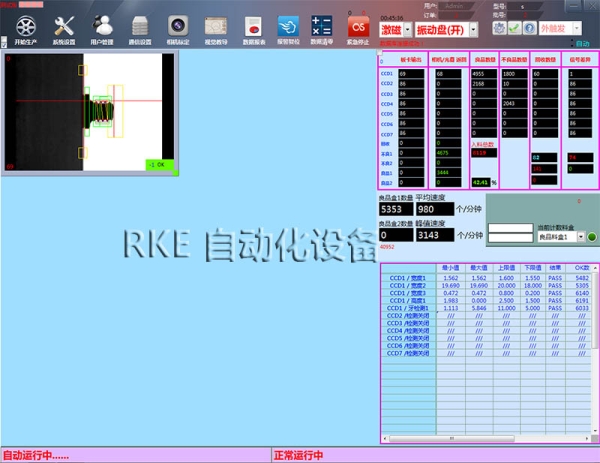Screen dimensions: 600x463
Task: Open 数据报表 report icon
Action: 254,25
